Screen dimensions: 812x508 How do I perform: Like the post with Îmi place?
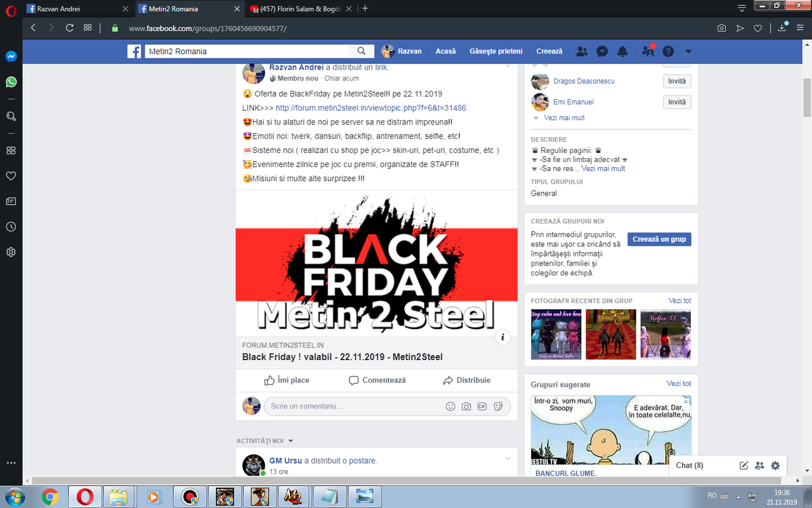pyautogui.click(x=287, y=380)
